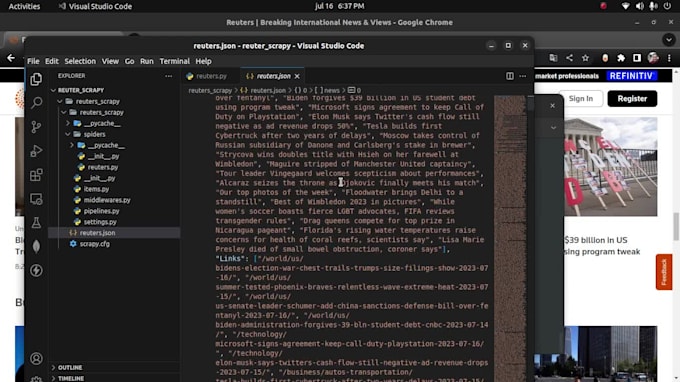
Task: Open the Explorer view in activity bar
Action: 36,79
